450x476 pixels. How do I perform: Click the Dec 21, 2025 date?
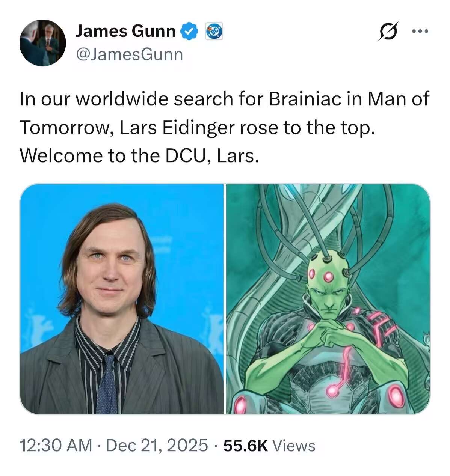157,446
